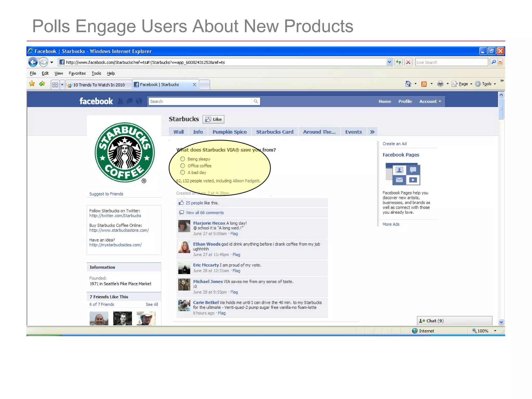Click the Starbucks logo profile picture
Viewport: 532px width, 399px height.
[x=124, y=153]
